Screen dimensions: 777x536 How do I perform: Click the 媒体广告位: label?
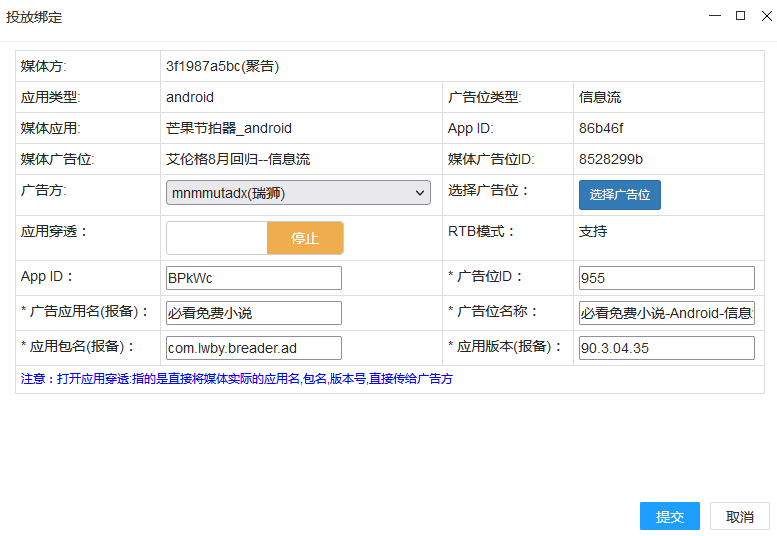[57, 159]
